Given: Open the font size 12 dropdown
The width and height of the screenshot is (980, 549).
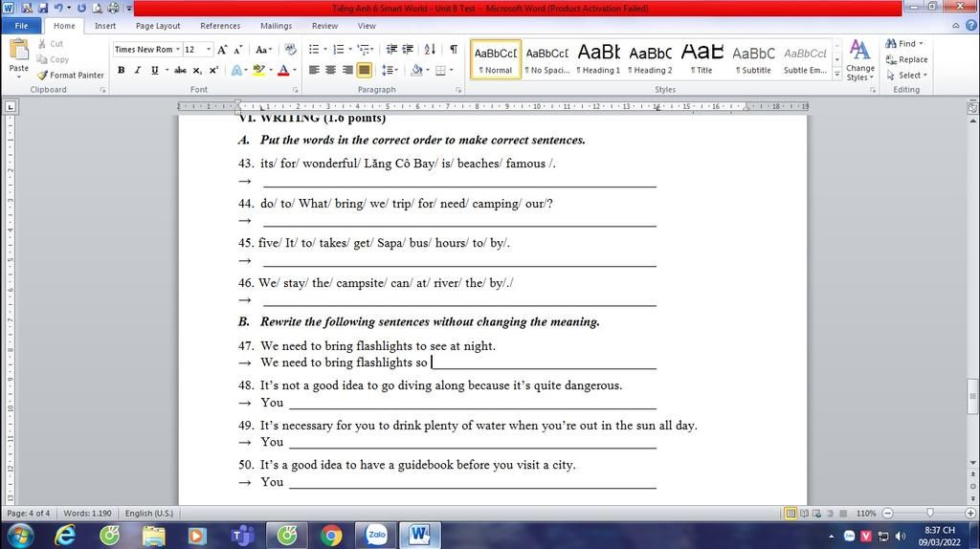Looking at the screenshot, I should pos(209,50).
